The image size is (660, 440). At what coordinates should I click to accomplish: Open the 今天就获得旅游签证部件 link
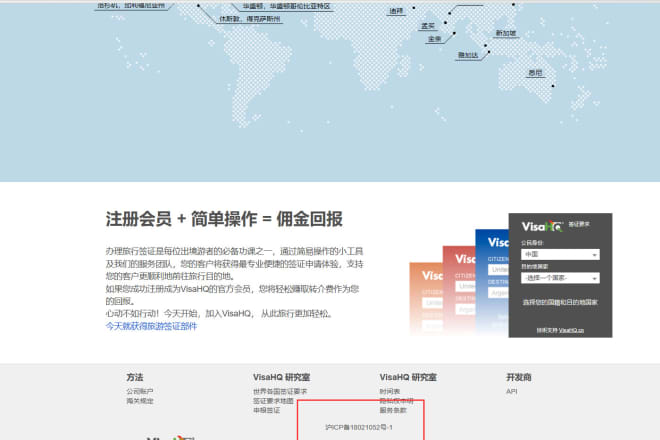(151, 326)
